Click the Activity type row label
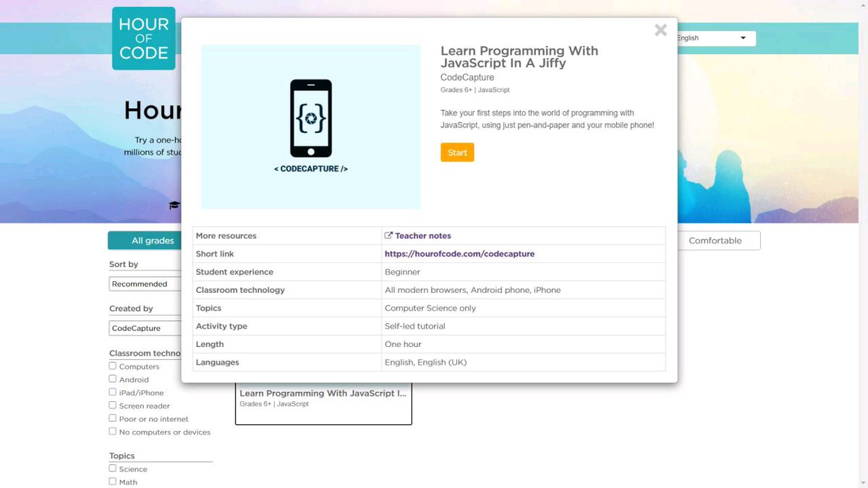 coord(221,326)
